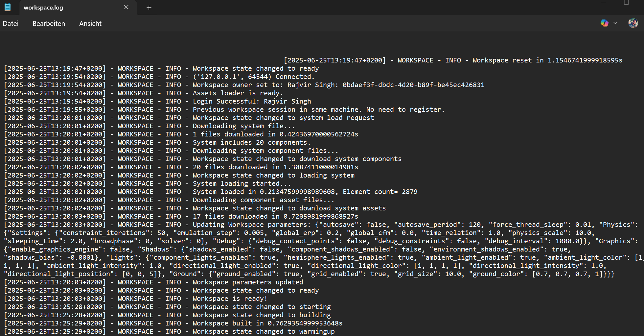Click the 'Workspace state changed to warmingup' line
644x336 pixels.
[x=264, y=331]
